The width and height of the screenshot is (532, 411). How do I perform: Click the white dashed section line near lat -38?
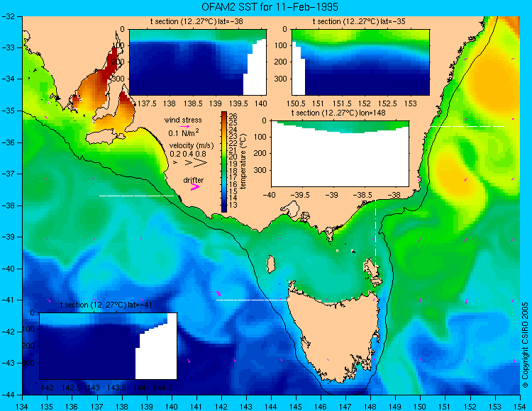[136, 196]
